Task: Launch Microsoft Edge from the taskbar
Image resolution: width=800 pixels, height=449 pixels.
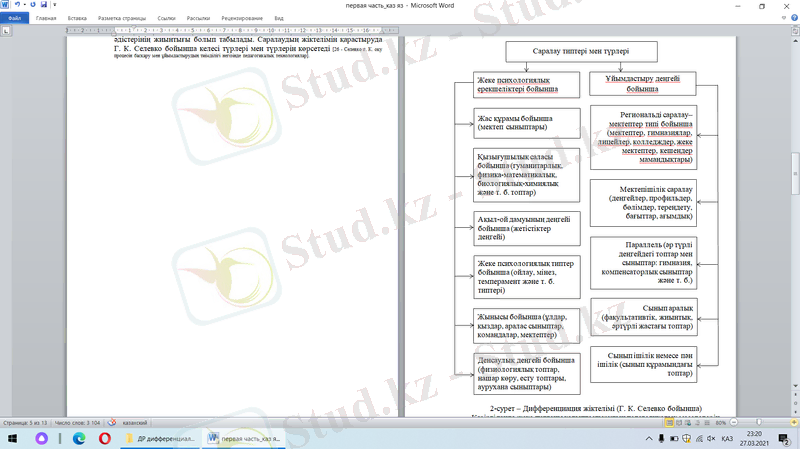Action: (x=79, y=438)
